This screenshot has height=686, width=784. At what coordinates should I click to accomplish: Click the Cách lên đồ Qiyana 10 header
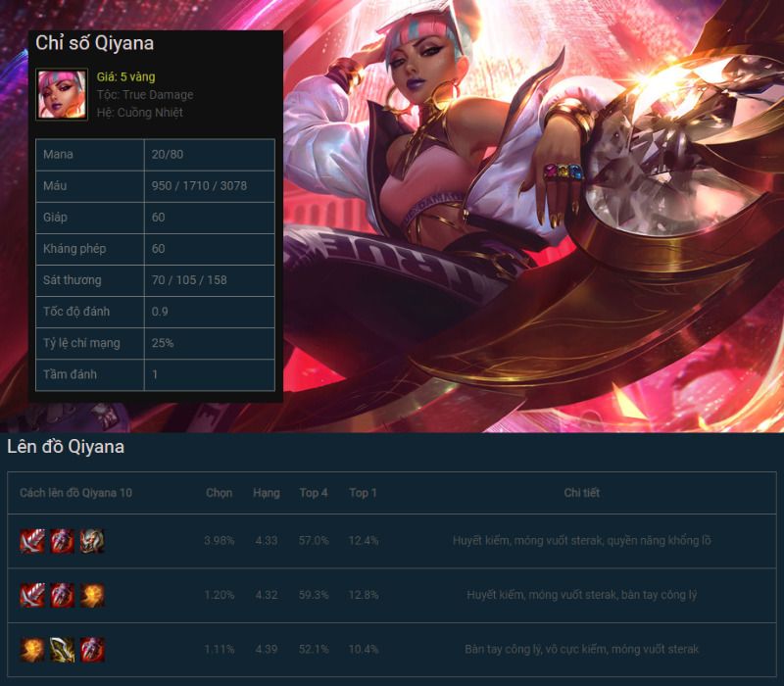point(76,493)
